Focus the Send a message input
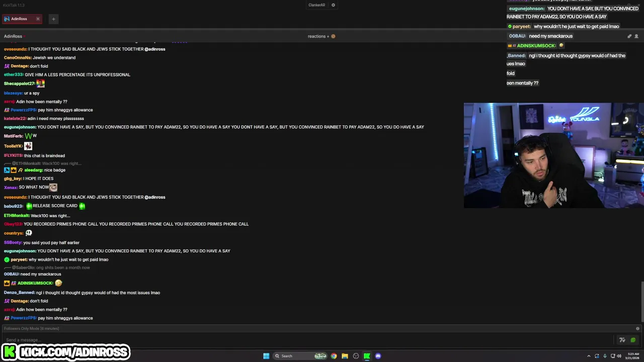This screenshot has width=644, height=362. [307, 340]
